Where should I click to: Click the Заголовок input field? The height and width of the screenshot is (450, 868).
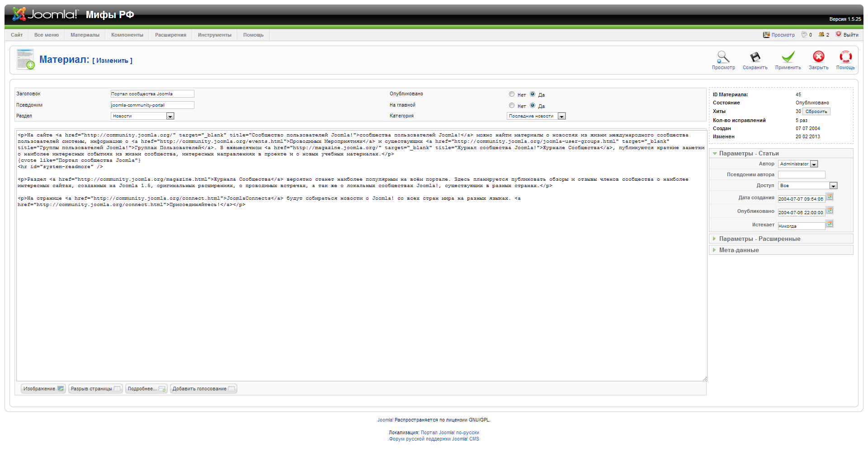tap(152, 94)
